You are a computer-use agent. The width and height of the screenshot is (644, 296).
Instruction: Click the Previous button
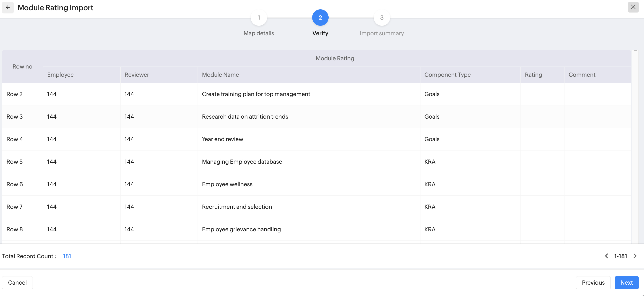pyautogui.click(x=593, y=283)
